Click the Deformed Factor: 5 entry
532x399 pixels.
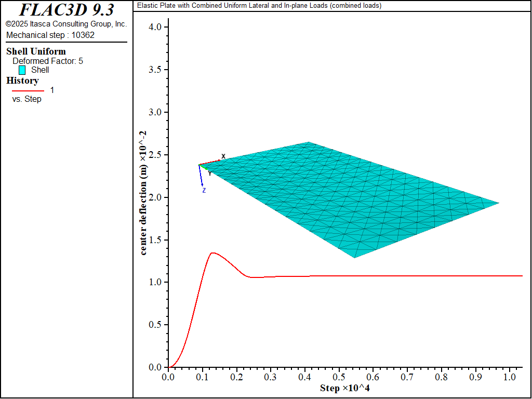pyautogui.click(x=48, y=61)
